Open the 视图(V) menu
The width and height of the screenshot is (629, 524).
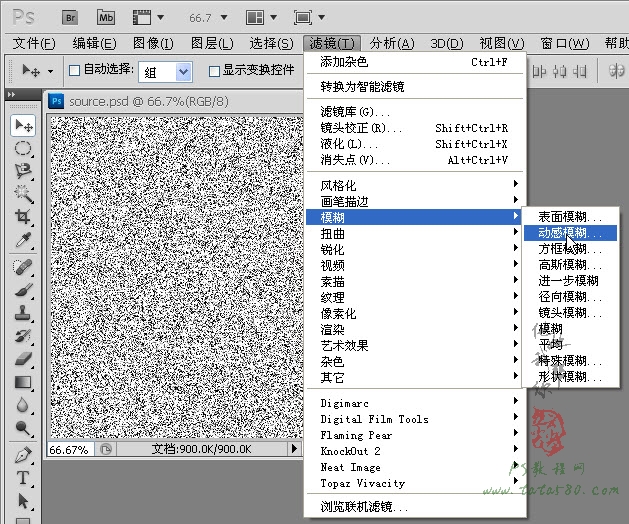(x=502, y=43)
